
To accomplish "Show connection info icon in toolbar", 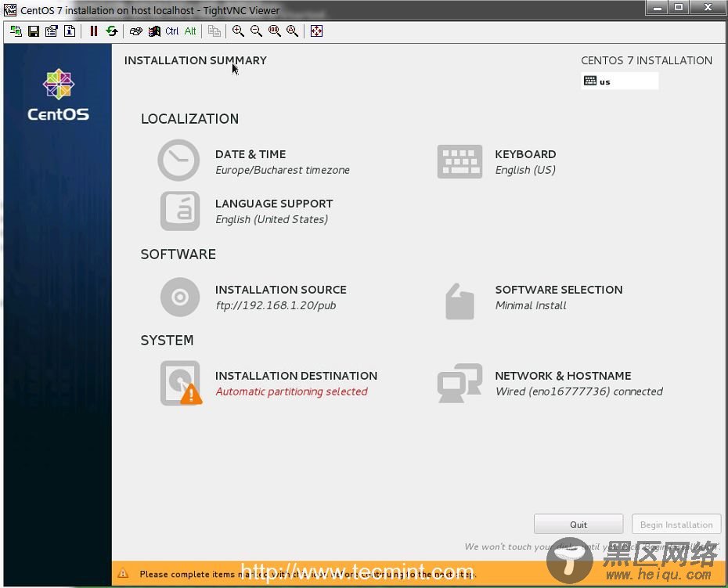I will click(70, 31).
